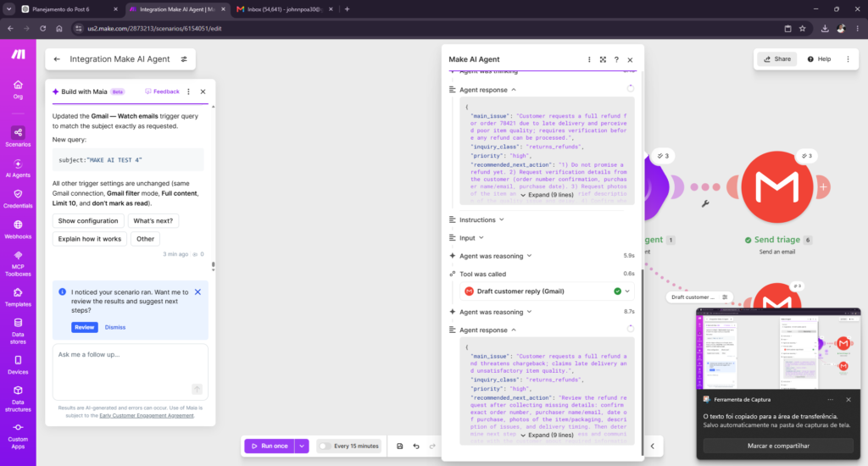
Task: Click the wrench icon on the connection
Action: (705, 203)
